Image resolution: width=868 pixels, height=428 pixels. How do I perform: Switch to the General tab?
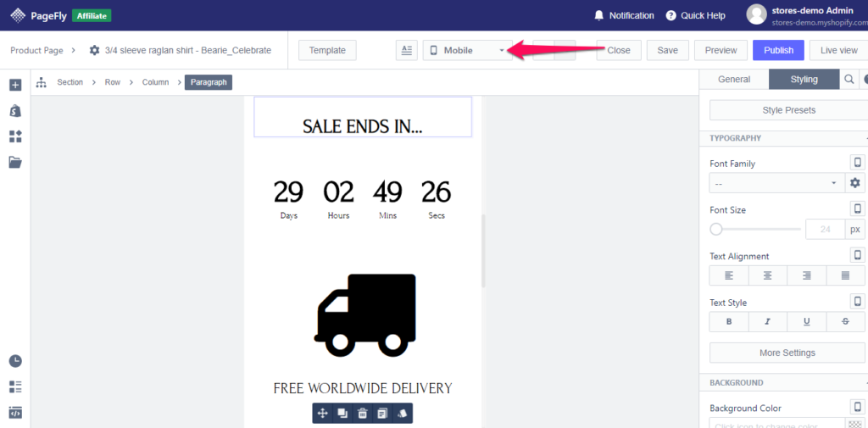tap(734, 80)
